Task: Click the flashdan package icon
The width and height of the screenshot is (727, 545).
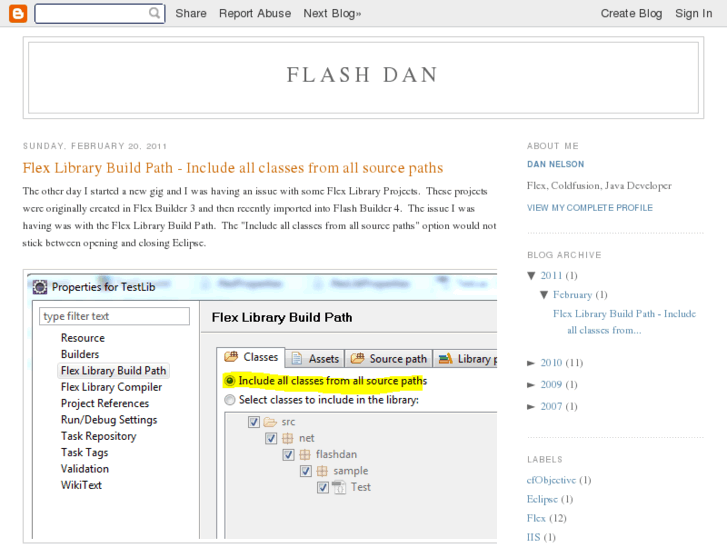Action: coord(305,455)
